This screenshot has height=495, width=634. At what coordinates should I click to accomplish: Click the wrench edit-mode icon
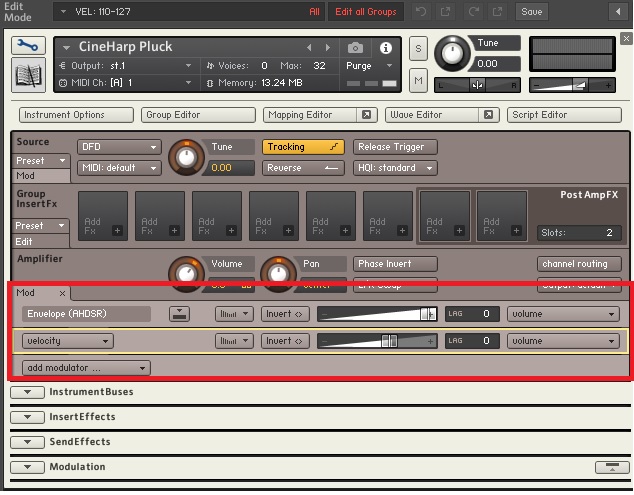tap(28, 46)
